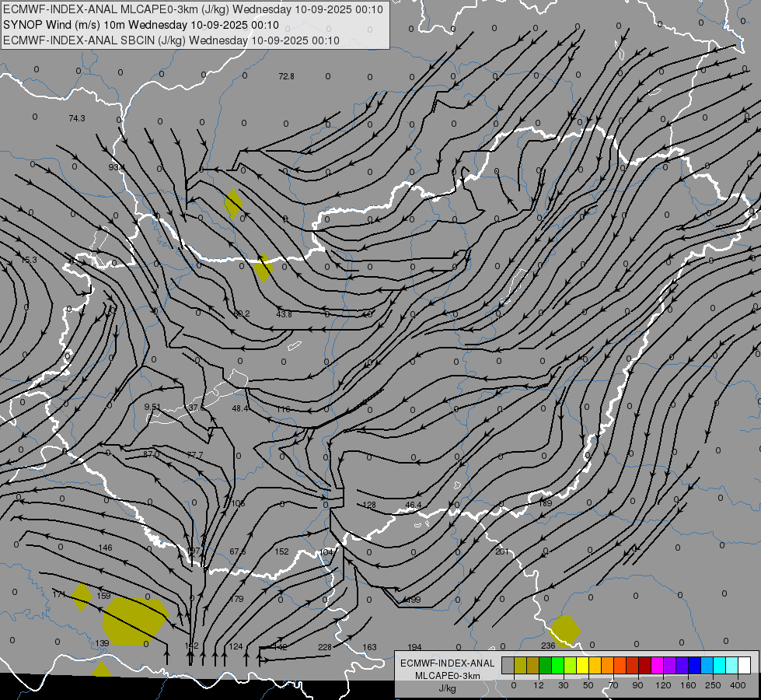761x700 pixels.
Task: Select the SBCIN title line at top
Action: coord(171,40)
